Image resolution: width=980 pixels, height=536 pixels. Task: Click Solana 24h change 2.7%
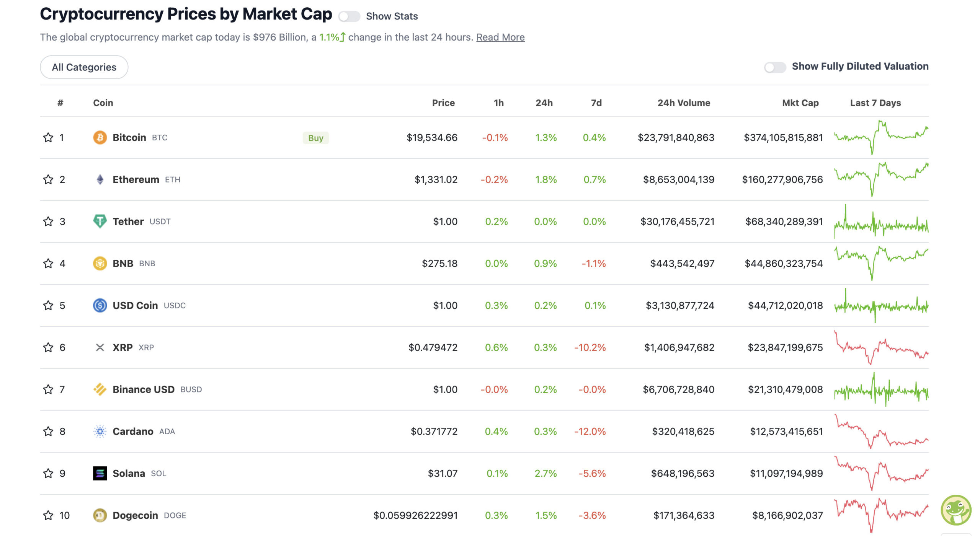[x=546, y=474]
